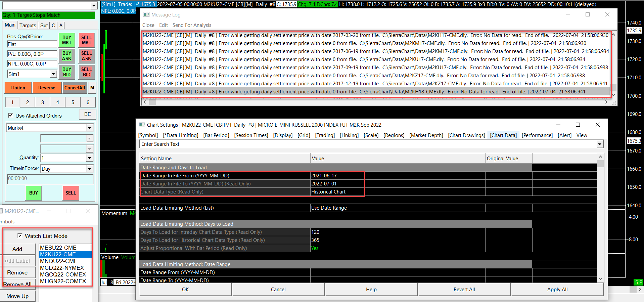Toggle Watch List Mode checkbox
The height and width of the screenshot is (302, 644).
pos(20,235)
